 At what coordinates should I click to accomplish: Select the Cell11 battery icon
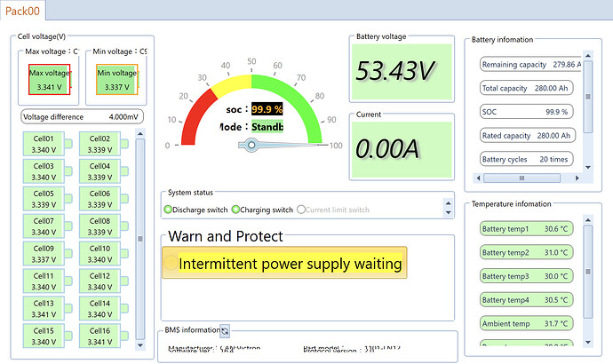(48, 281)
